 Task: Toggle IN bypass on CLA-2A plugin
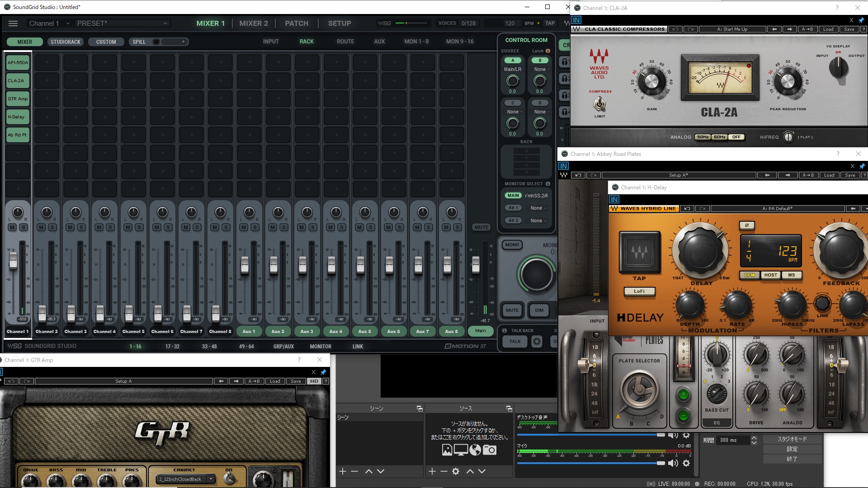(x=576, y=20)
